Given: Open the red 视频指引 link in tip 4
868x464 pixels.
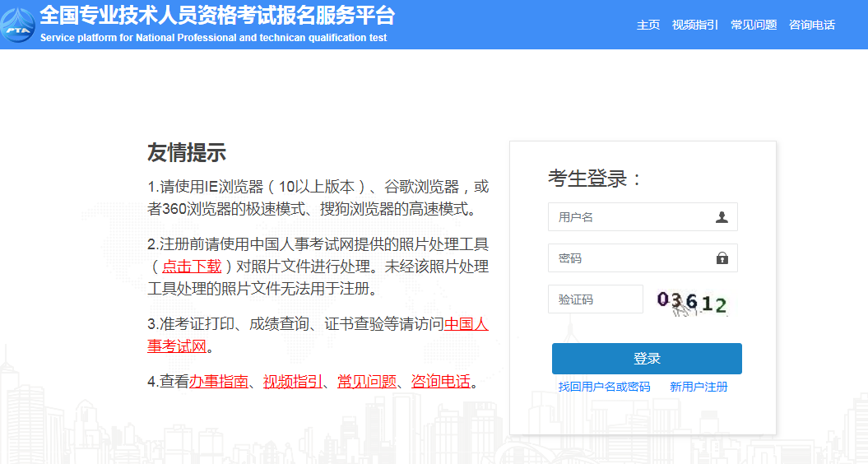Looking at the screenshot, I should [292, 382].
